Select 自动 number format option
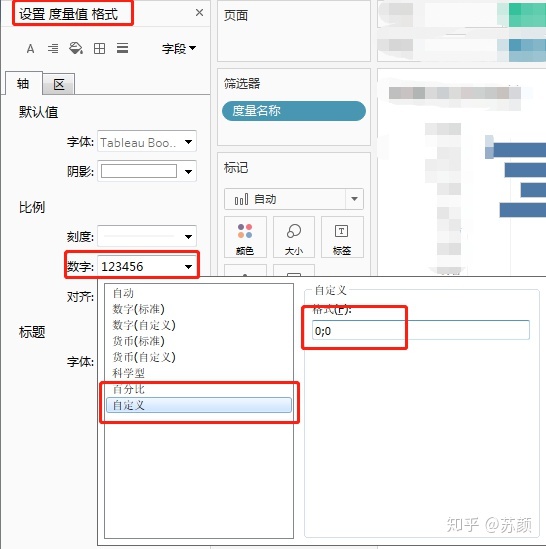This screenshot has width=546, height=549. (199, 293)
